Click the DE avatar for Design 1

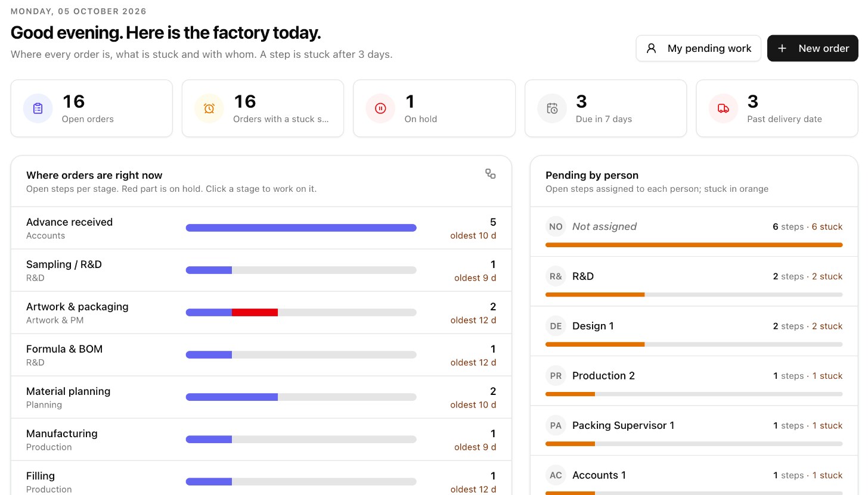click(x=556, y=326)
